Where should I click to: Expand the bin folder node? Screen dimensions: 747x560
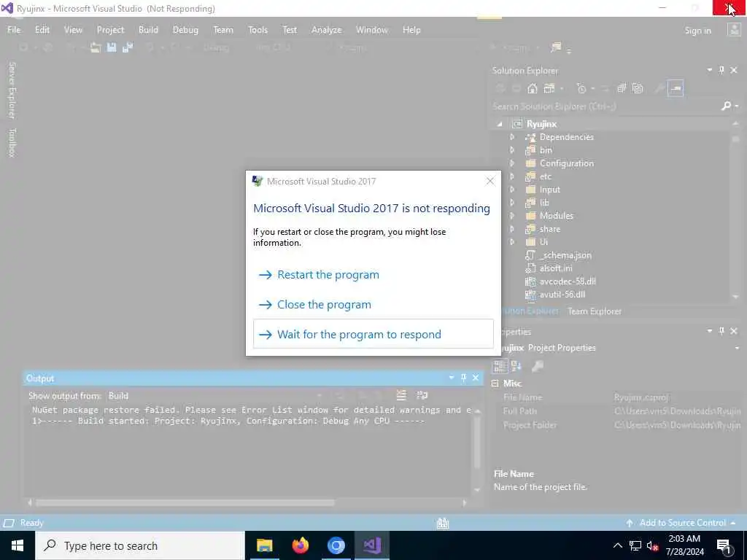click(512, 150)
